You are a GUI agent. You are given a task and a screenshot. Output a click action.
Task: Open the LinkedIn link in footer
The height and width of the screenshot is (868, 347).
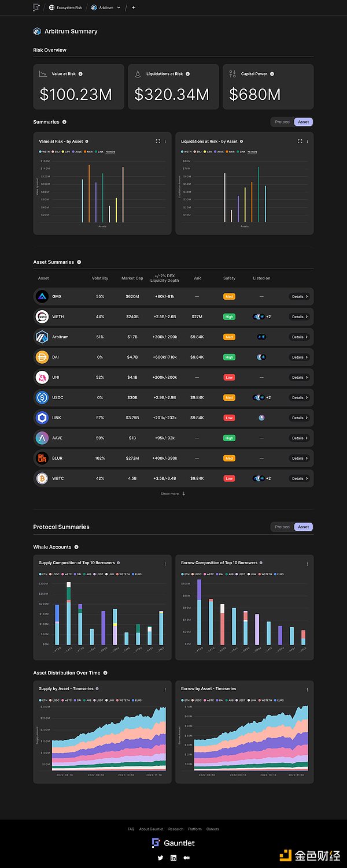173,858
